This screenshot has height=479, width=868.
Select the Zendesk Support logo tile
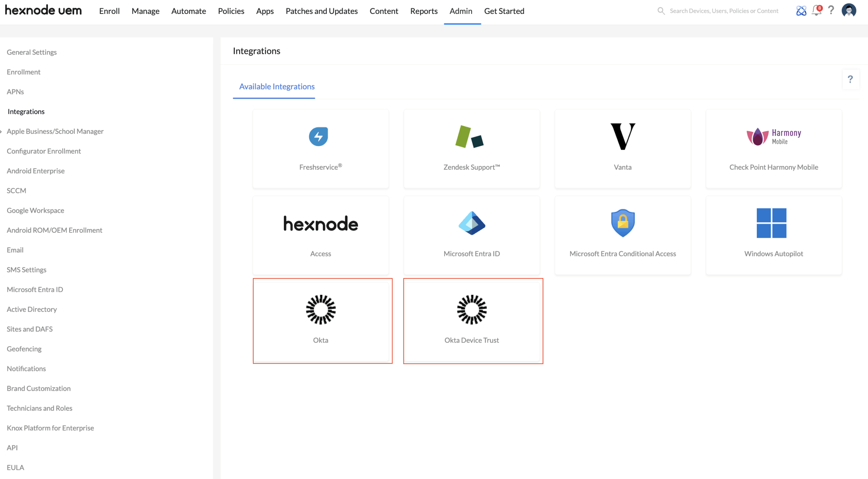(x=470, y=137)
